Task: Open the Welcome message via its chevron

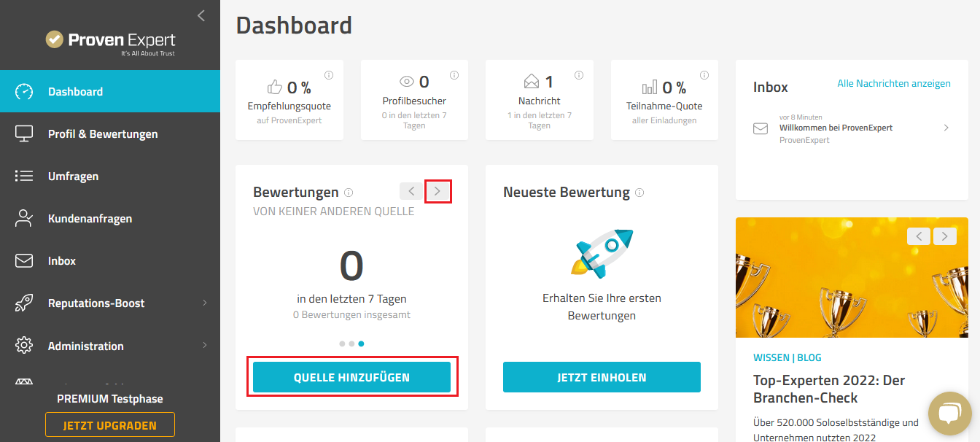Action: (x=946, y=128)
